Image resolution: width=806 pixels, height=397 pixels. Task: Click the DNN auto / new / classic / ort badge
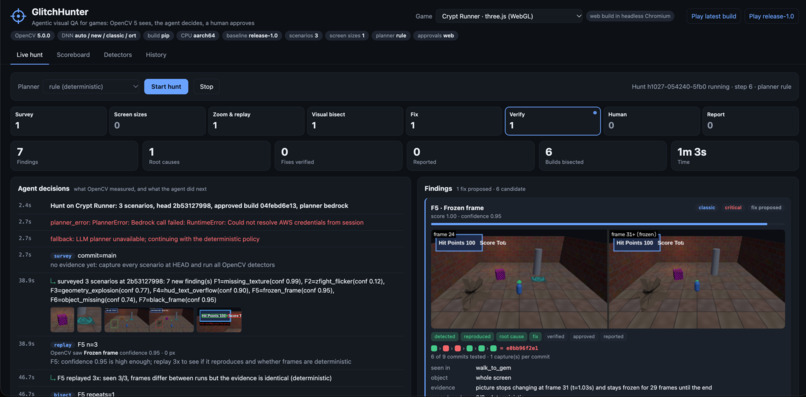(x=99, y=36)
